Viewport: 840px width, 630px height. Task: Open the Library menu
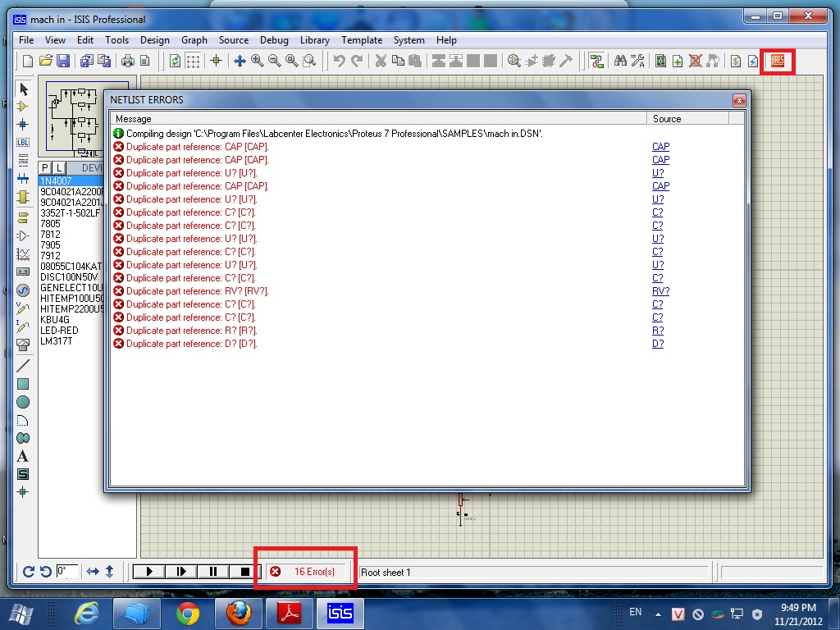point(314,39)
